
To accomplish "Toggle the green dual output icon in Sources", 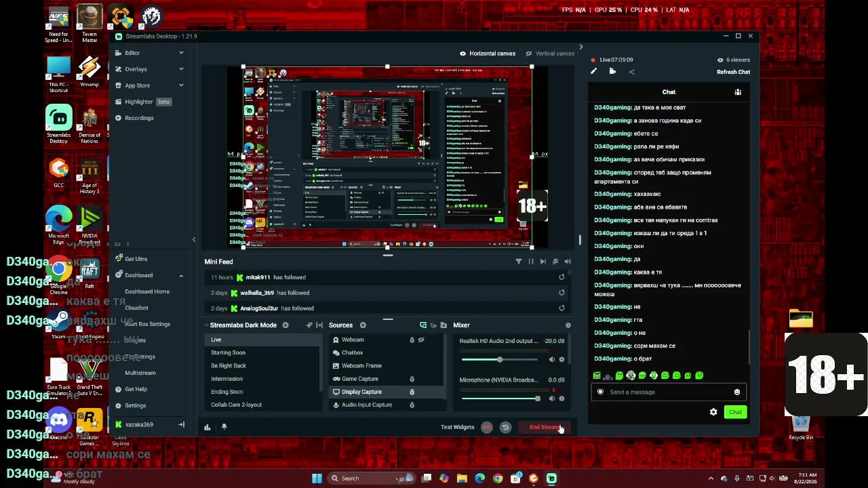I will [x=423, y=325].
